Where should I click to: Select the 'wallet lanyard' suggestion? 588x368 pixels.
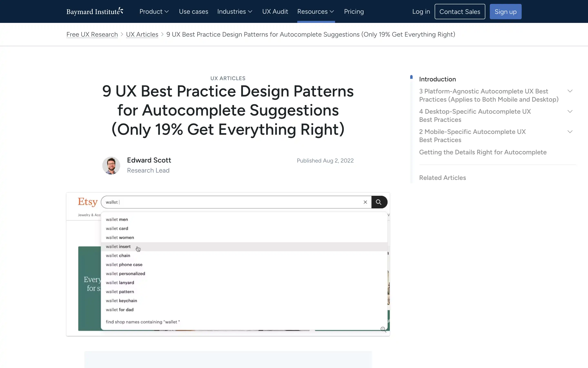(x=244, y=283)
